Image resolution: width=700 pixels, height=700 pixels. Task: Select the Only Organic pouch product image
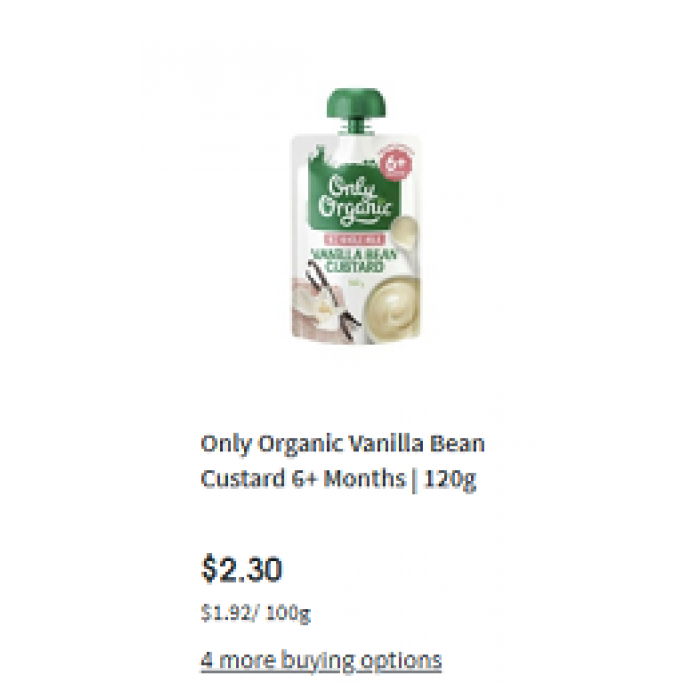tap(356, 217)
